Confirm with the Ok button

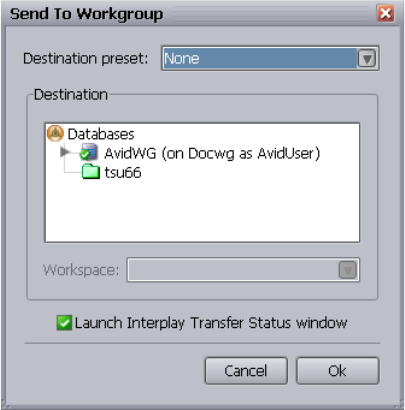tap(338, 371)
